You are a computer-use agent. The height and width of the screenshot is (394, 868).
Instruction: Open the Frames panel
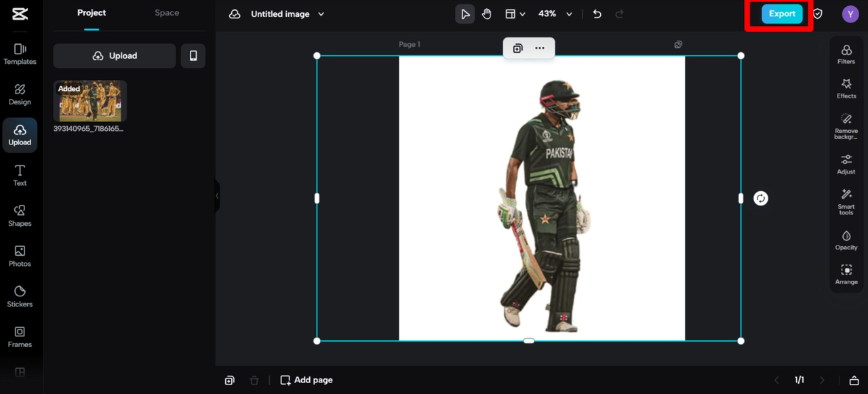pos(20,337)
